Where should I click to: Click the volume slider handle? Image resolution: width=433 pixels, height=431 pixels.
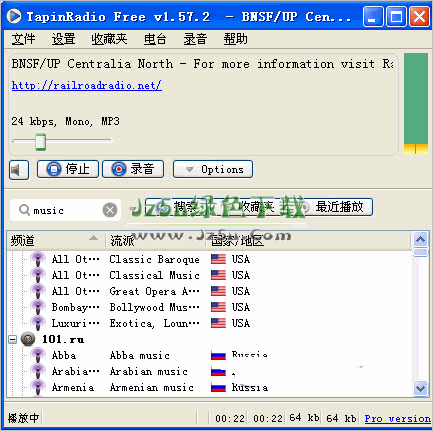point(41,141)
